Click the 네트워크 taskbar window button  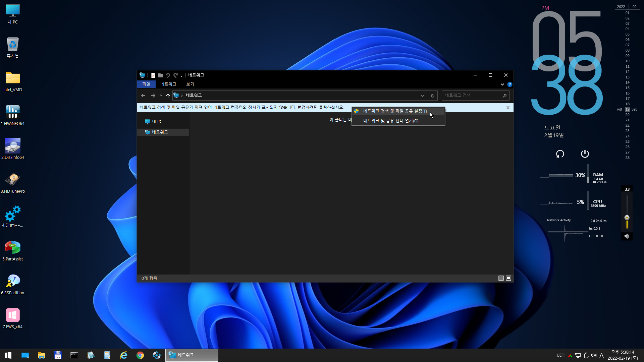point(192,355)
